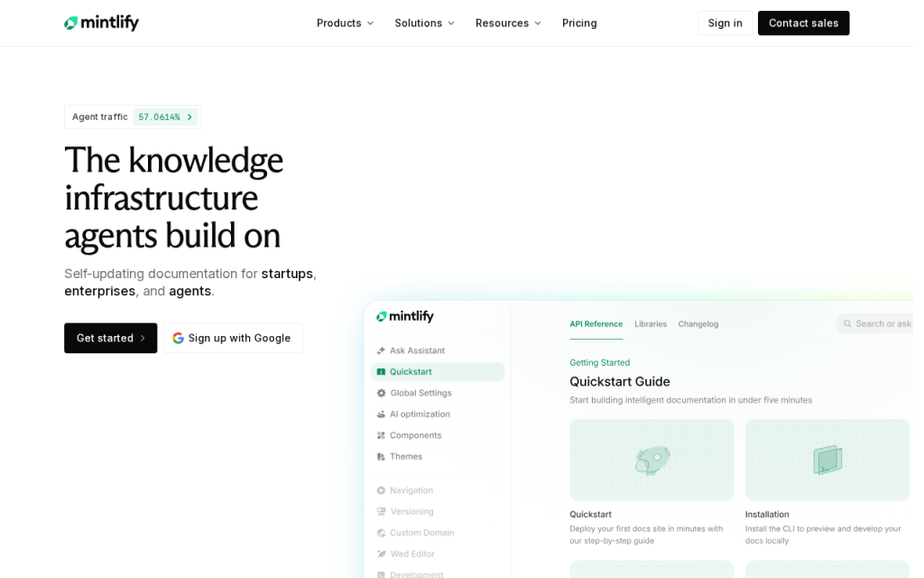The height and width of the screenshot is (578, 924).
Task: Click the Contact sales button
Action: [803, 23]
